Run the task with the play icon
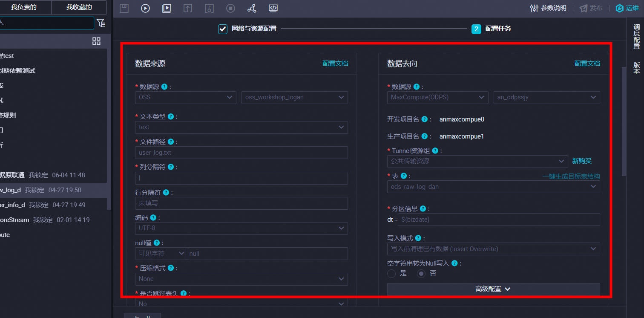Screen dimensions: 644x318 [146, 8]
